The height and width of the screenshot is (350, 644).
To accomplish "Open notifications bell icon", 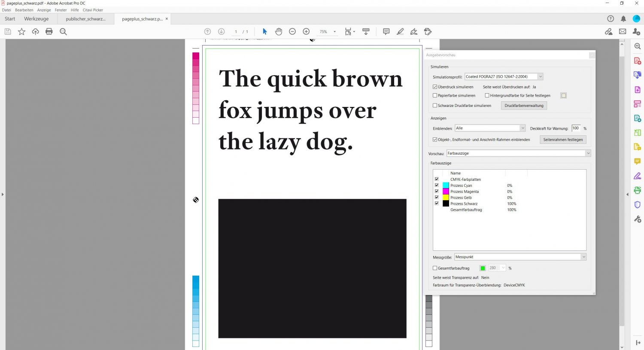I will (623, 18).
